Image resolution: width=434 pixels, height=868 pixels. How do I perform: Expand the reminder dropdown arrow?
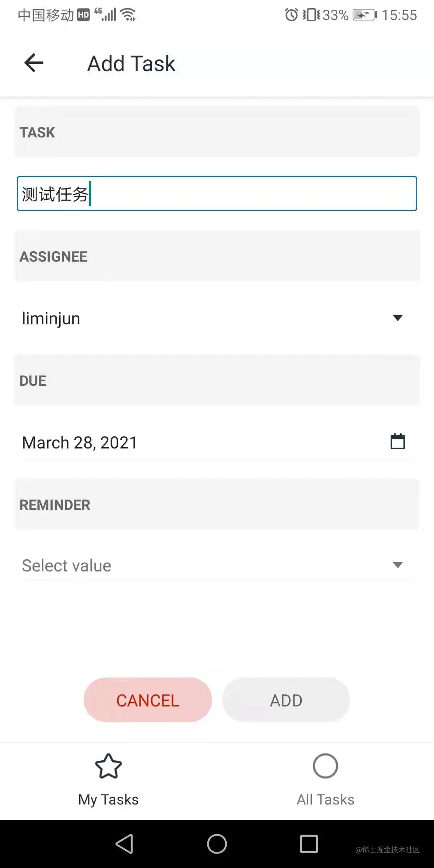pos(398,565)
